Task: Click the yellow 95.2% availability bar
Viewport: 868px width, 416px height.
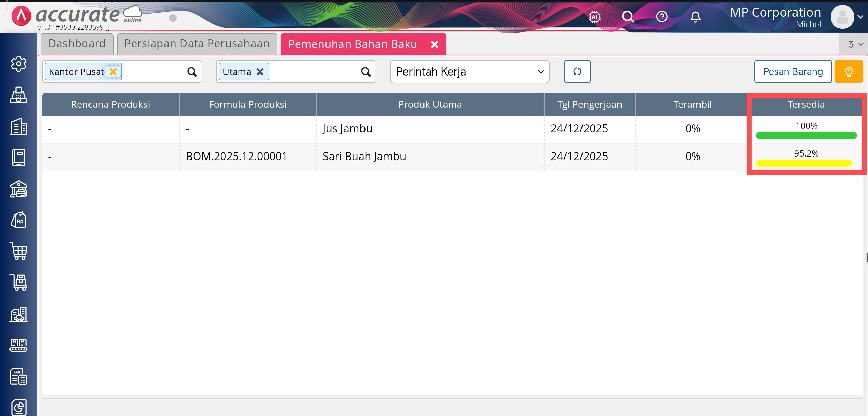Action: tap(804, 164)
